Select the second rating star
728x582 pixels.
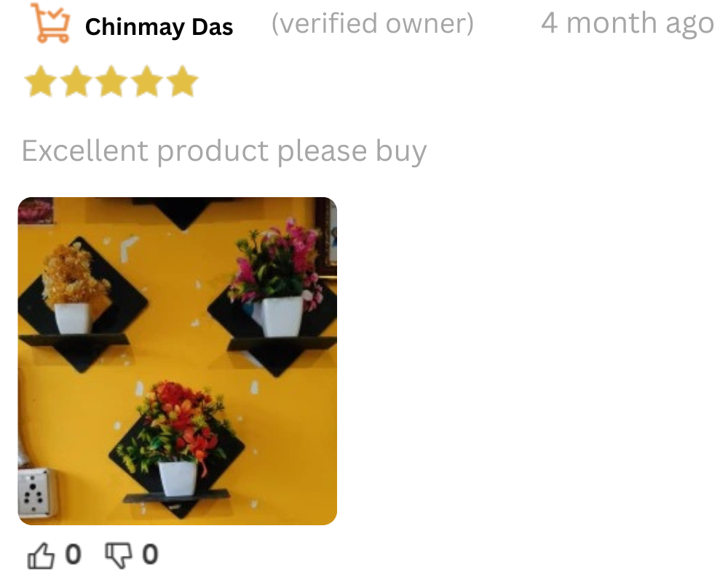point(76,81)
